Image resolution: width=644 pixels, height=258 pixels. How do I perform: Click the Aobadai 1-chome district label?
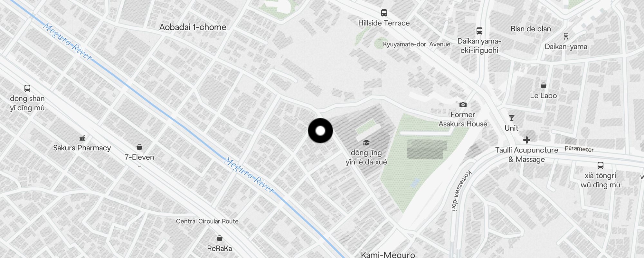coord(193,27)
